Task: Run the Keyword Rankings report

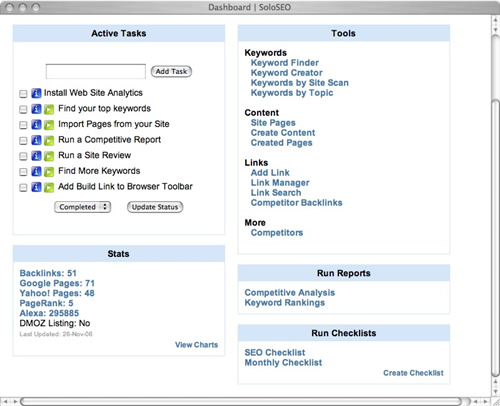Action: pos(285,303)
